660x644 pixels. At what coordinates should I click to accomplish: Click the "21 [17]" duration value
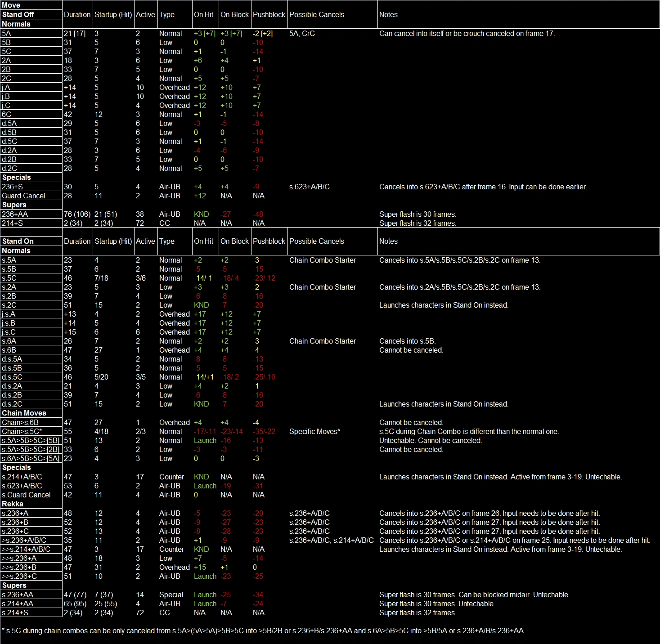click(x=75, y=33)
